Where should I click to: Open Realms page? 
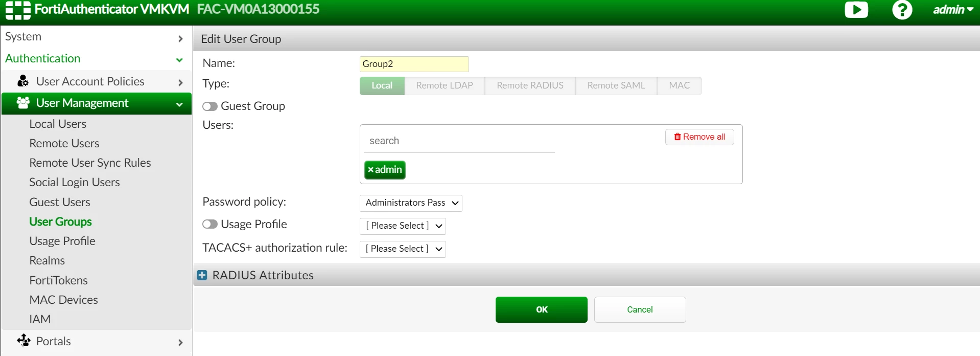click(47, 260)
